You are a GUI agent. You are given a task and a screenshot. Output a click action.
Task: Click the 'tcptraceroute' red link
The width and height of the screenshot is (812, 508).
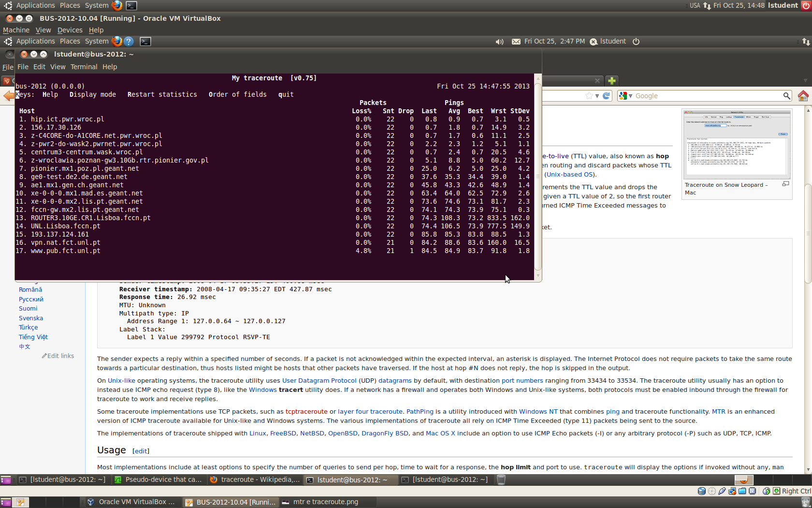306,412
